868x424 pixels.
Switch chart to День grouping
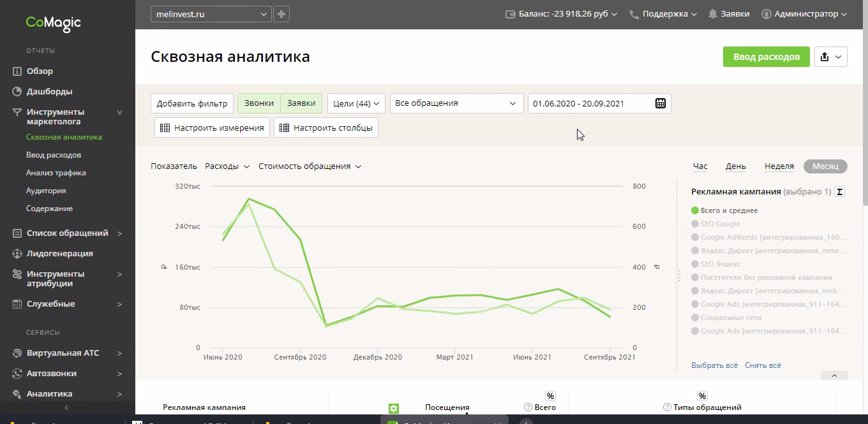click(736, 166)
